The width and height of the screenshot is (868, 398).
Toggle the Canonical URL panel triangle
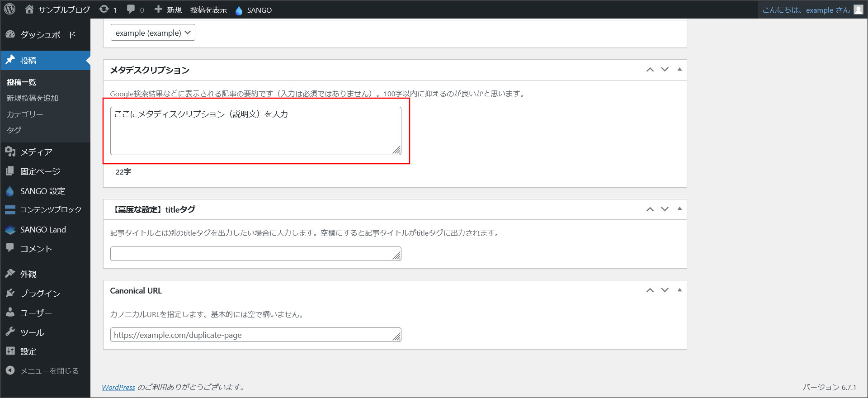679,290
